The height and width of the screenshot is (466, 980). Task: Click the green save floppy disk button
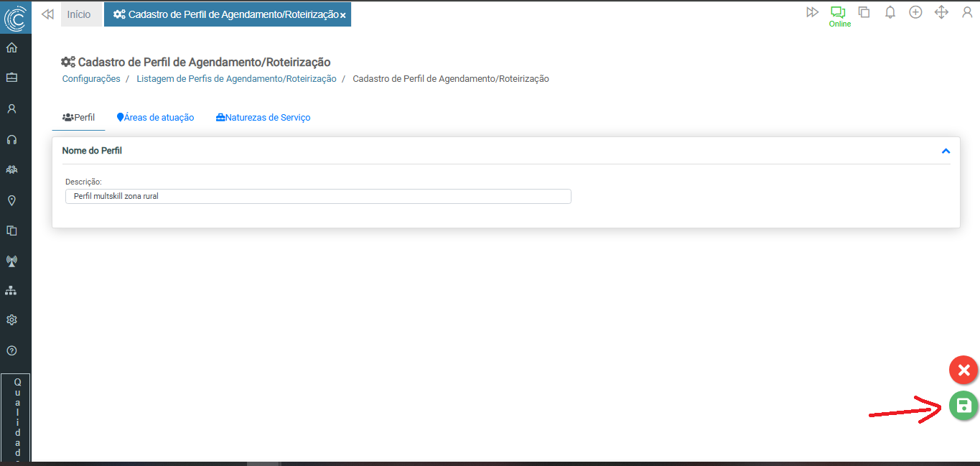(963, 406)
